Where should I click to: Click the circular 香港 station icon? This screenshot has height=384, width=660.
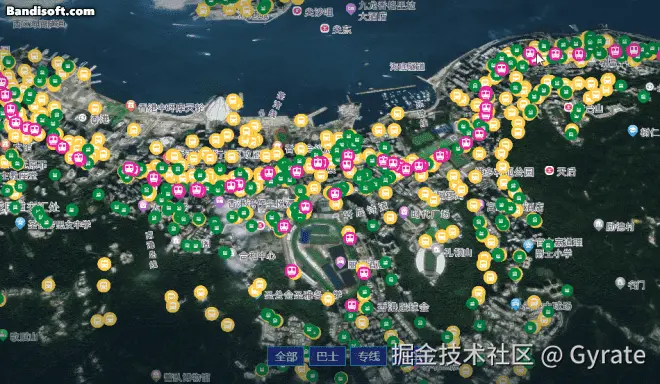82,118
